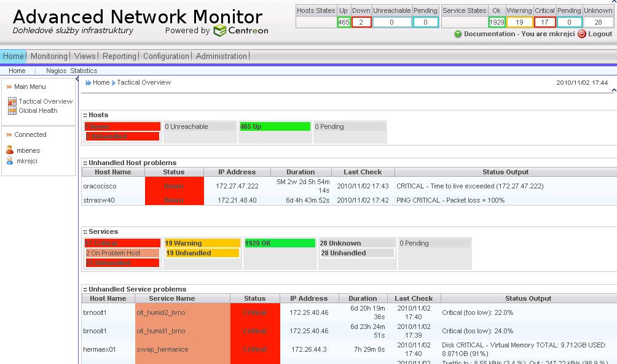Click the red Logout power icon

click(582, 34)
